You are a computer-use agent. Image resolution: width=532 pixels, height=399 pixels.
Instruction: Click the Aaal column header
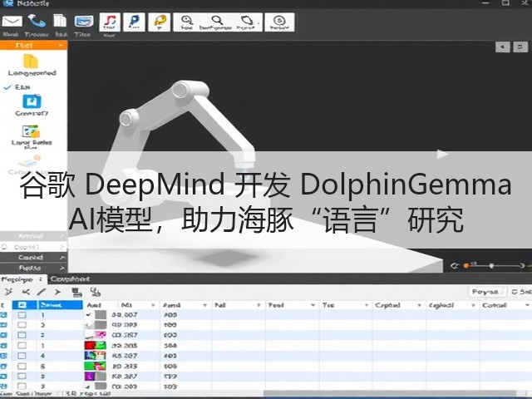tap(94, 305)
